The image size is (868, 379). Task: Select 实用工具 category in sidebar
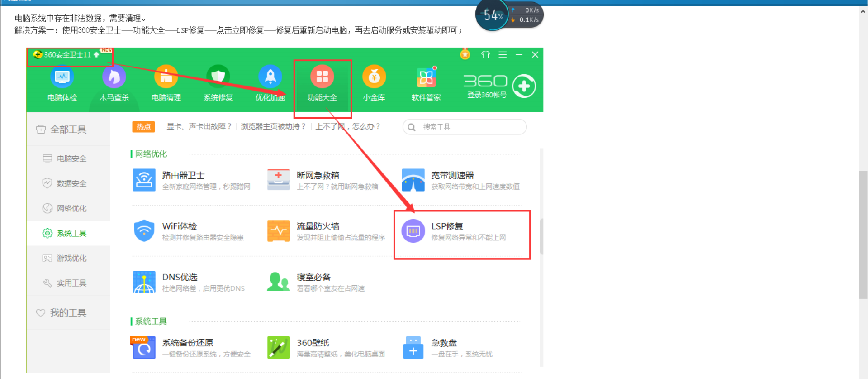point(68,283)
